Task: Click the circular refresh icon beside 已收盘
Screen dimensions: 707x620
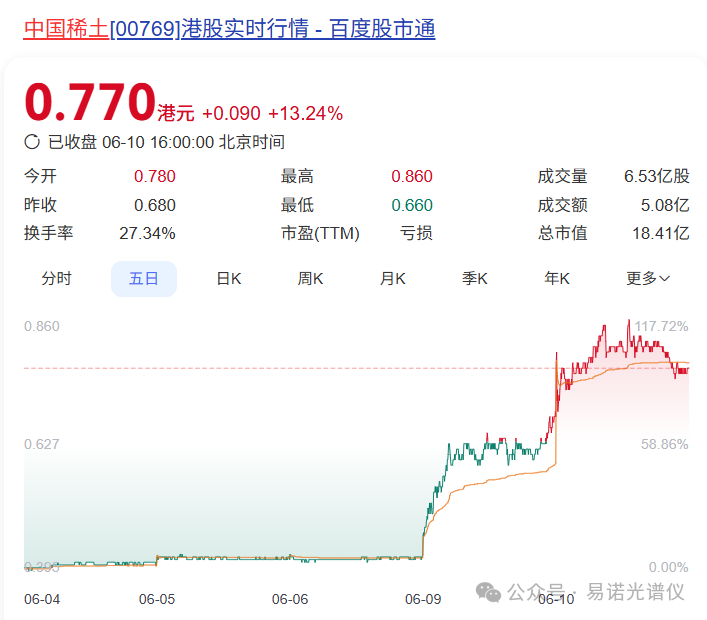Action: point(32,142)
